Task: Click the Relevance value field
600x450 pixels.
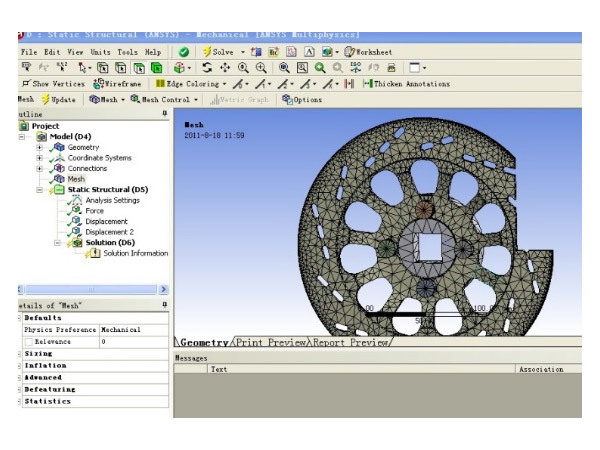Action: coord(134,342)
